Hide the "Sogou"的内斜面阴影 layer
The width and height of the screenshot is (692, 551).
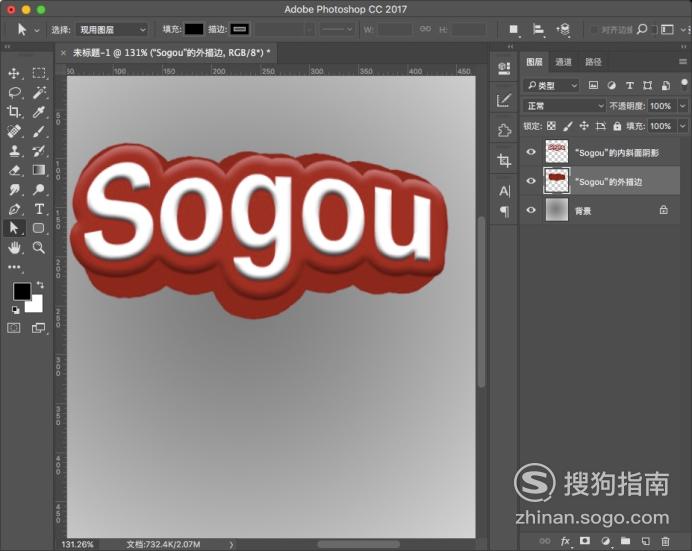[531, 152]
